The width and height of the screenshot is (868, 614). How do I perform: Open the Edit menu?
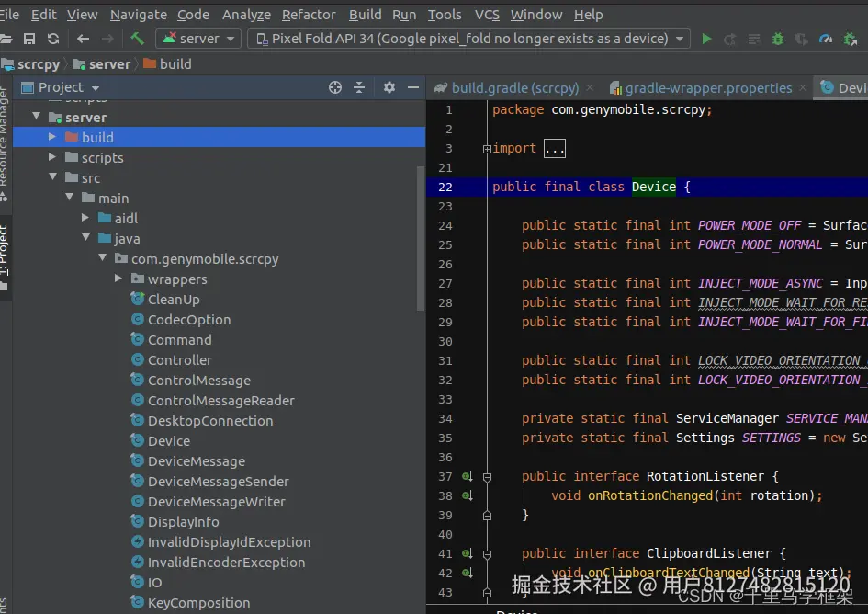click(x=44, y=15)
